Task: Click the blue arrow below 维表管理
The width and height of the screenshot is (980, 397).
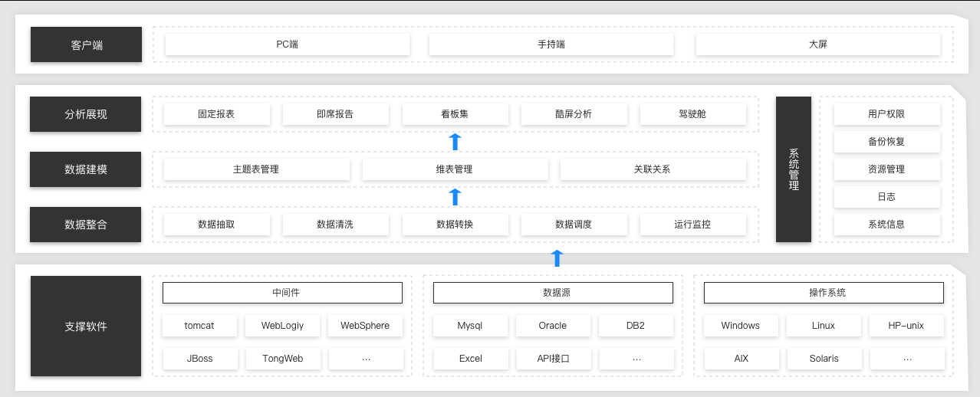Action: pyautogui.click(x=455, y=197)
